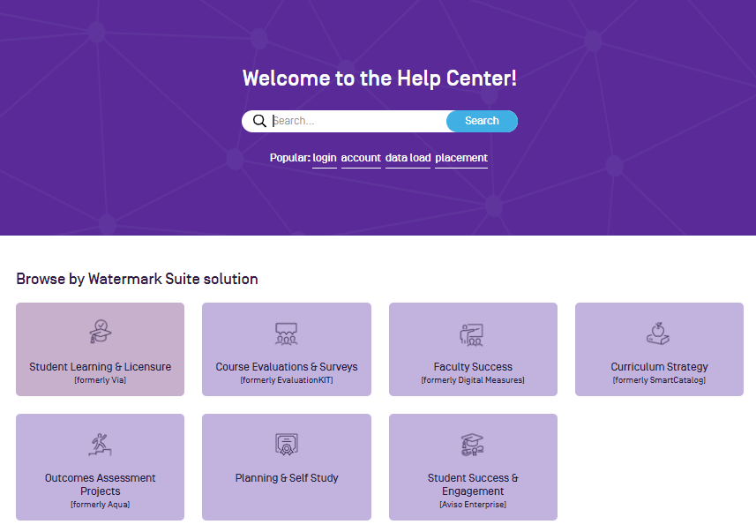Click the 'Popular:' label text
The height and width of the screenshot is (532, 756).
289,158
